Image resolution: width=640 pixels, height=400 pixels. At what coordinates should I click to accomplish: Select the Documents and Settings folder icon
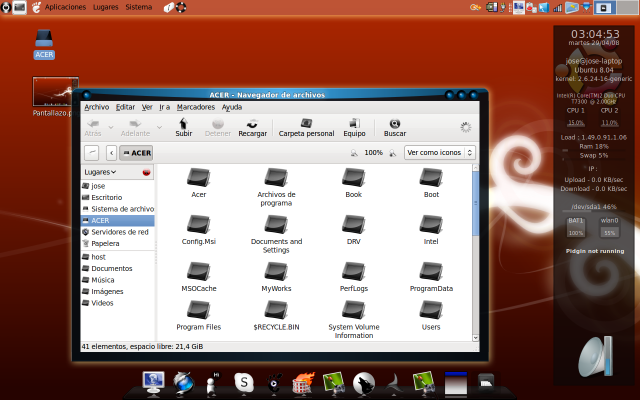pos(276,224)
